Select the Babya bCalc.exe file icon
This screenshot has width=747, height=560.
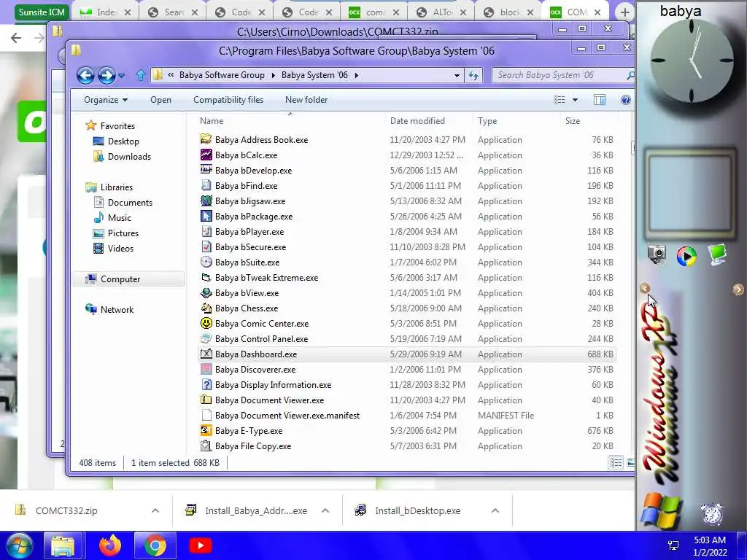tap(206, 155)
